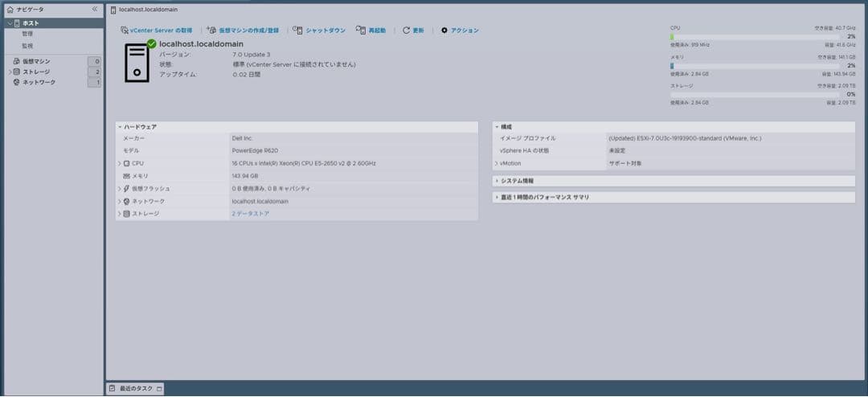This screenshot has height=397, width=868.
Task: Click the 0.02 日間 uptime value
Action: 247,74
